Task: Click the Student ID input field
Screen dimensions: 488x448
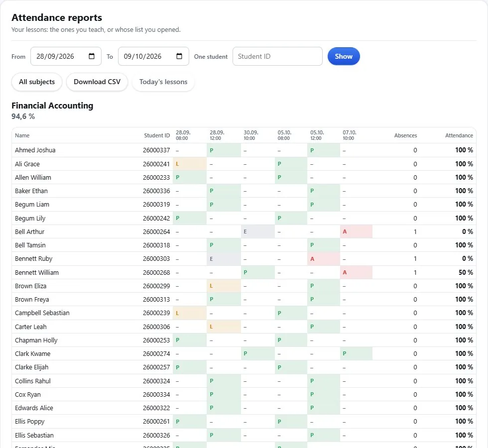Action: coord(277,56)
